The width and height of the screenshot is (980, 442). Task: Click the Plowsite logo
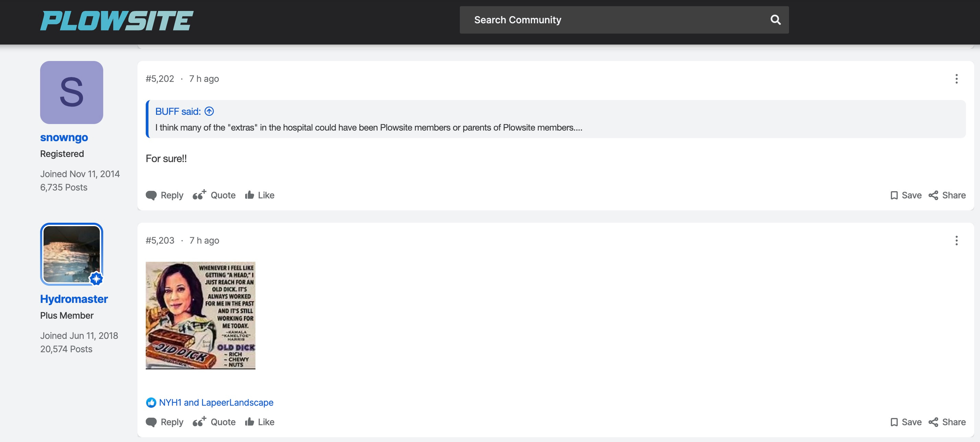pyautogui.click(x=117, y=21)
